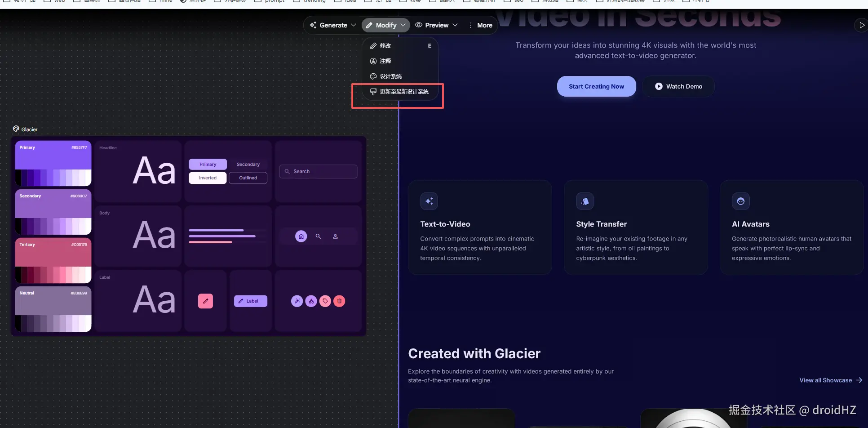Image resolution: width=868 pixels, height=428 pixels.
Task: Select the Secondary #9060C7 color swatch
Action: pyautogui.click(x=53, y=212)
